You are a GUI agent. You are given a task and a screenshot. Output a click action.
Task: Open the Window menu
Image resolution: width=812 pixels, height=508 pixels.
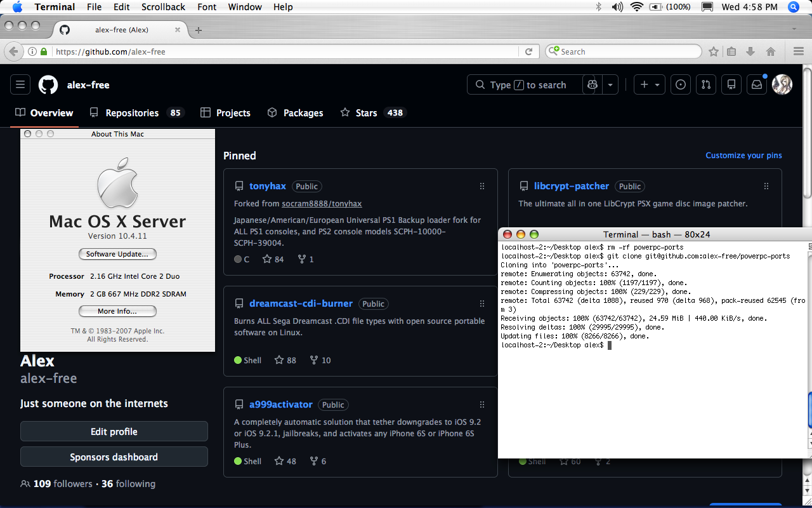coord(244,7)
